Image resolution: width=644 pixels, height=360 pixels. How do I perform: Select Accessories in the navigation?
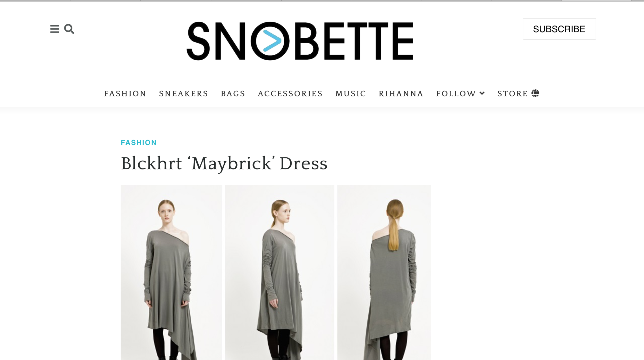pyautogui.click(x=290, y=93)
